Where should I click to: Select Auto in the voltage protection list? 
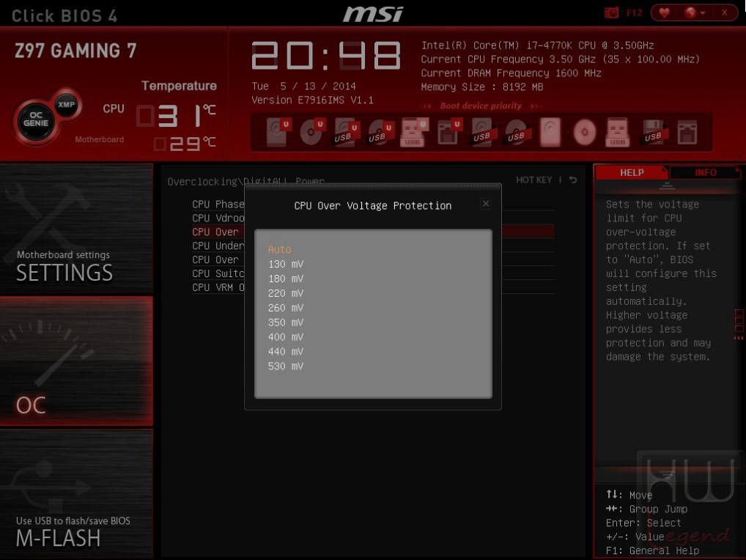click(279, 249)
